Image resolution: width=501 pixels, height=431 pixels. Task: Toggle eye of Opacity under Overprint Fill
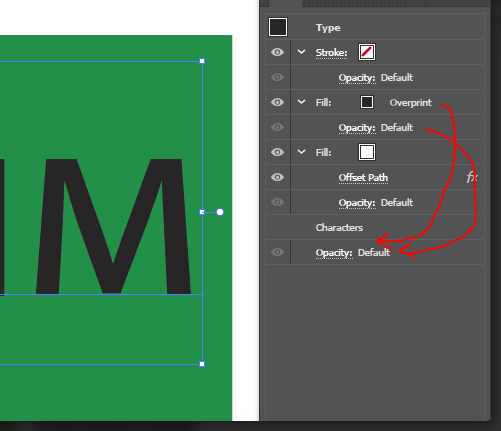coord(277,127)
